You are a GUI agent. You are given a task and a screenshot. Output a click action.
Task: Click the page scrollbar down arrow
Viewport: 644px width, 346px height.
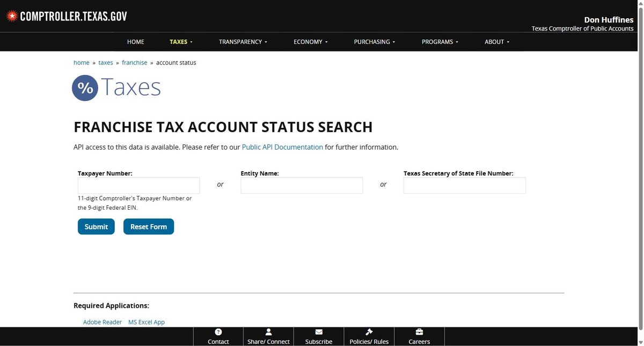tap(640, 342)
